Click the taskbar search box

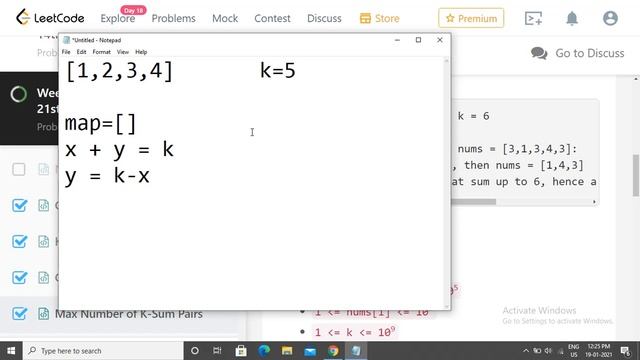(x=103, y=351)
